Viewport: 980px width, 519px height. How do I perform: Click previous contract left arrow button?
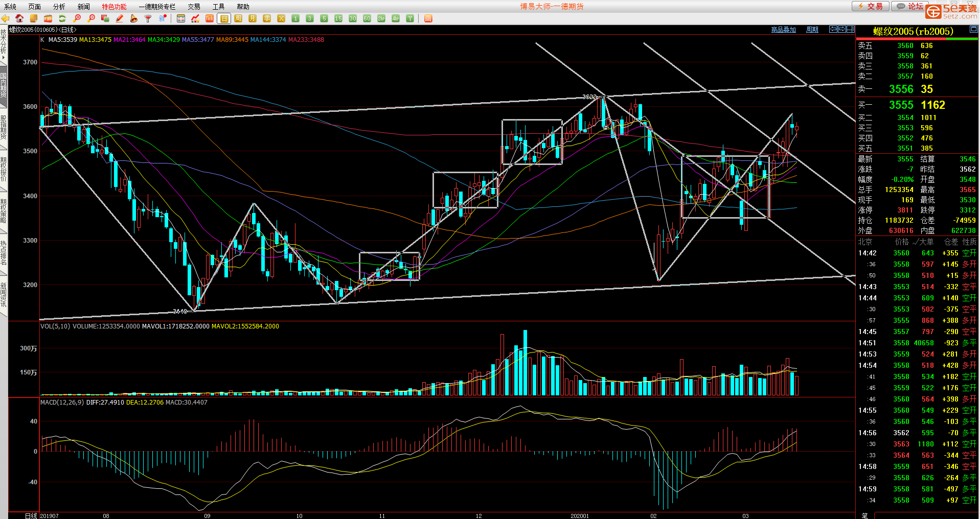coord(833,29)
